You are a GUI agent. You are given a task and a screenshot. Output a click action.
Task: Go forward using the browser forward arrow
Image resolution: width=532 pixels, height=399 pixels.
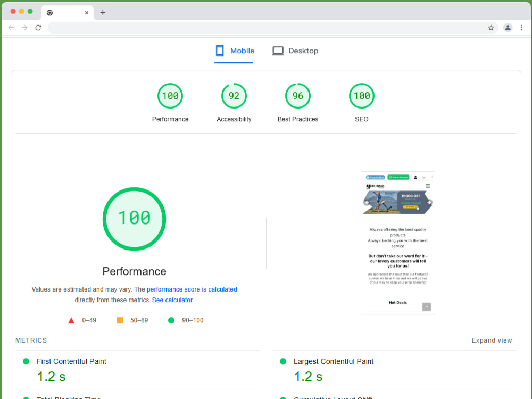click(x=24, y=28)
